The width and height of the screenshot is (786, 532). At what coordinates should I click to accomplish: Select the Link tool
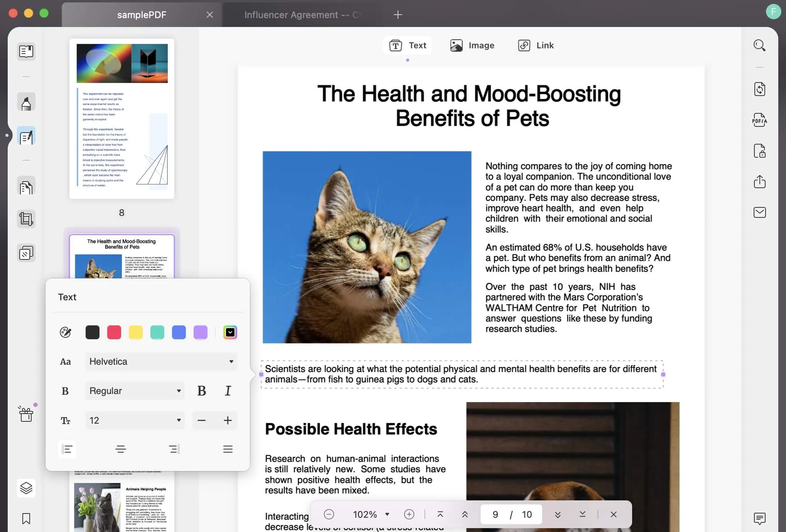coord(535,45)
